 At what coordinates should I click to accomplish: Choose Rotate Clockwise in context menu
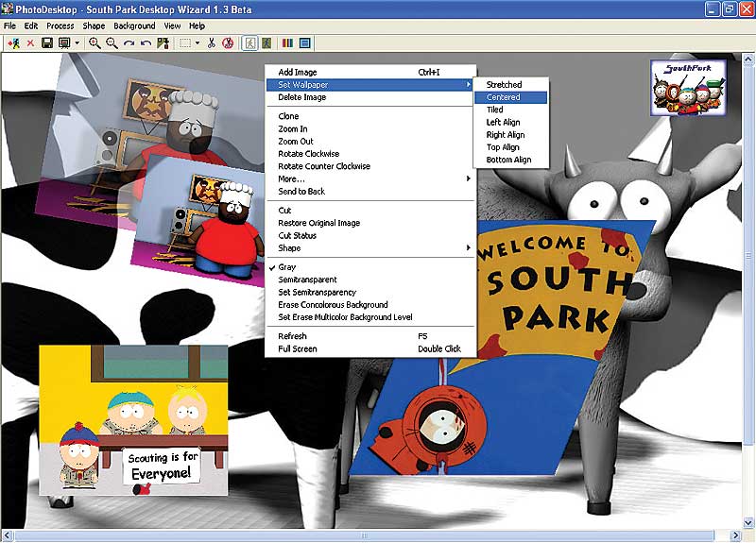(x=370, y=154)
